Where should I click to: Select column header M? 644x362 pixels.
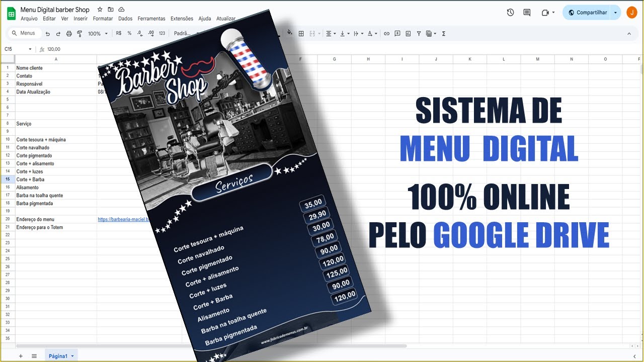[537, 59]
